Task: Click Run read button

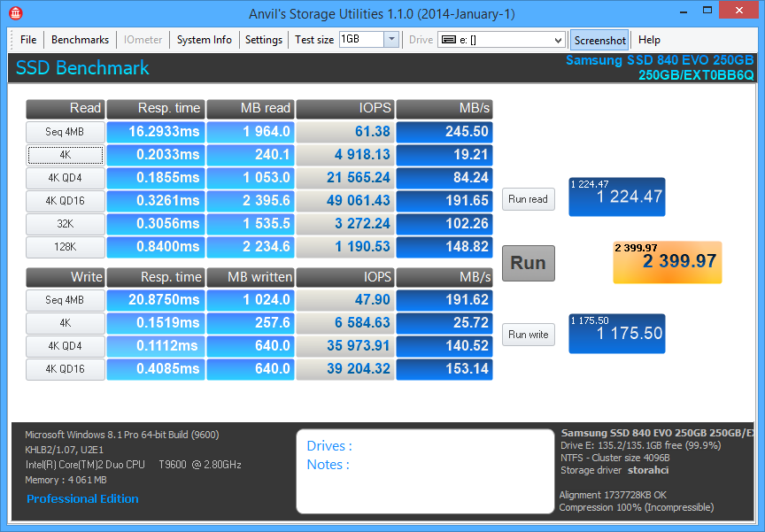Action: coord(529,199)
